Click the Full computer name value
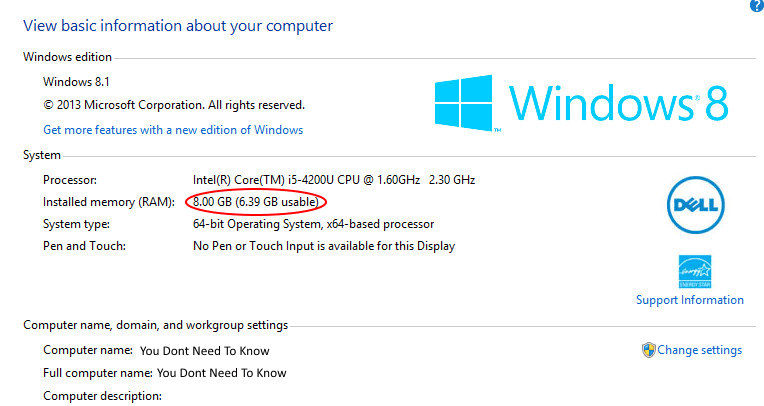Screen dimensions: 764x406 pos(222,373)
